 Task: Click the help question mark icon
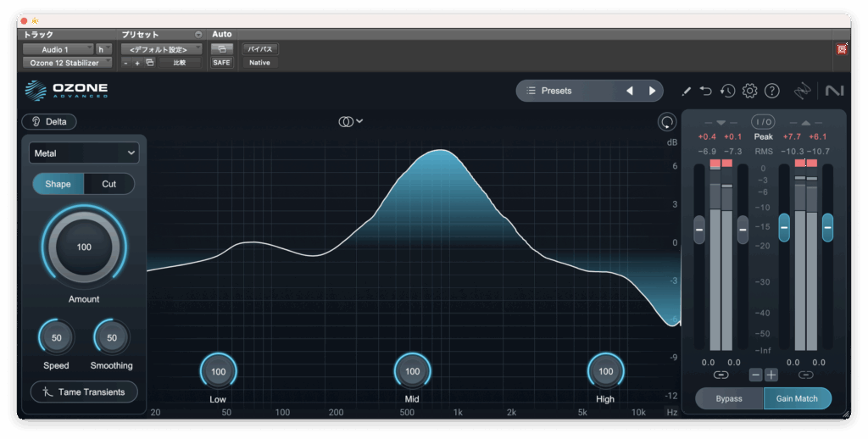[771, 91]
